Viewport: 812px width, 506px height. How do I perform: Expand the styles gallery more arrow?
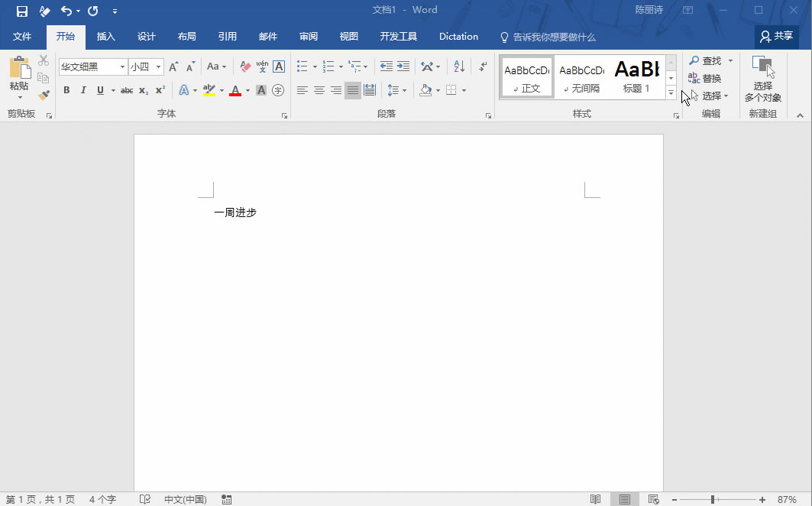(x=671, y=92)
